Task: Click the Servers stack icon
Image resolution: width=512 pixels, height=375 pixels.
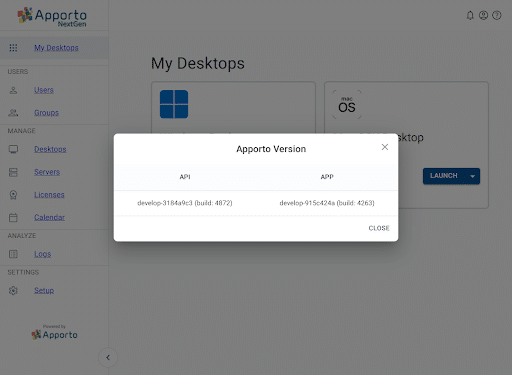Action: (13, 172)
